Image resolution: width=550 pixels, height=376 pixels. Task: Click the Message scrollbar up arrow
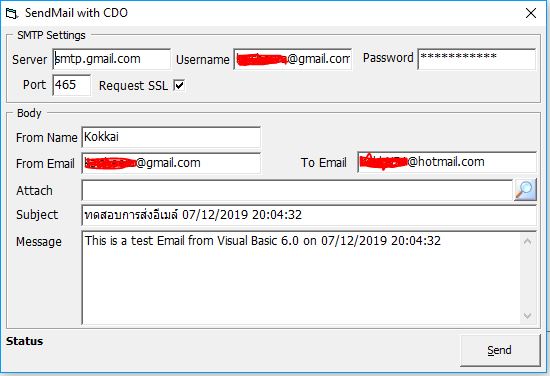tap(528, 241)
